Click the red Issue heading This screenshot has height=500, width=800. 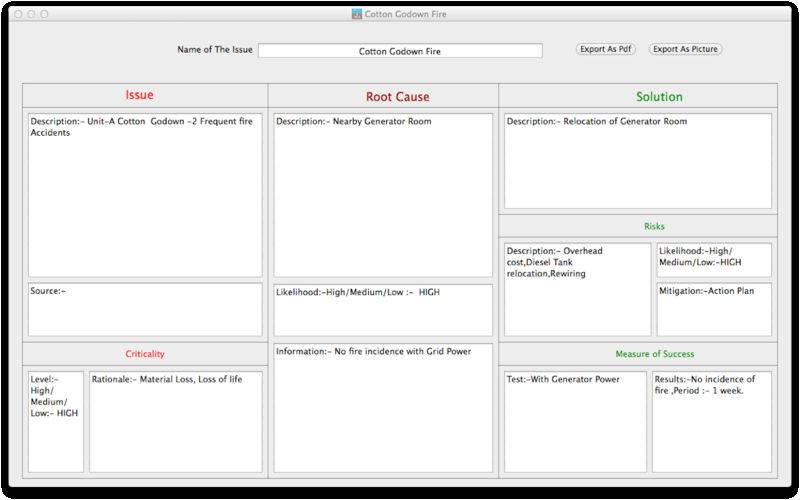pyautogui.click(x=139, y=95)
